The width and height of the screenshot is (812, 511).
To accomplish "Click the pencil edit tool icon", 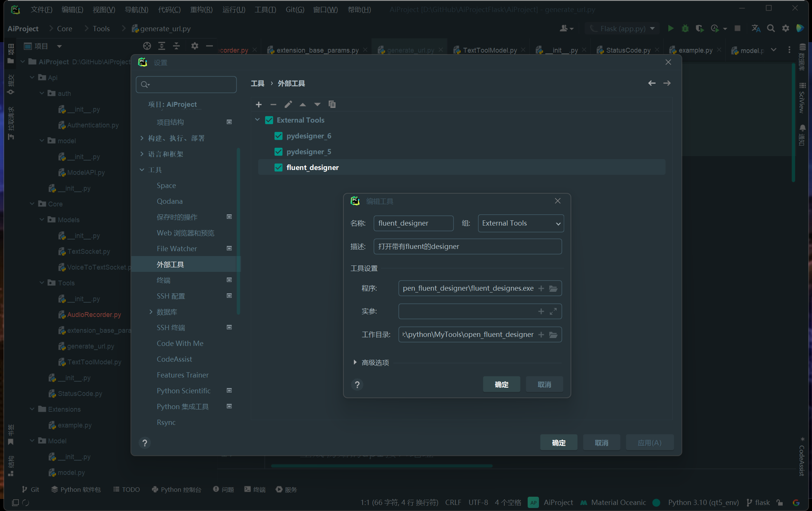I will 288,105.
